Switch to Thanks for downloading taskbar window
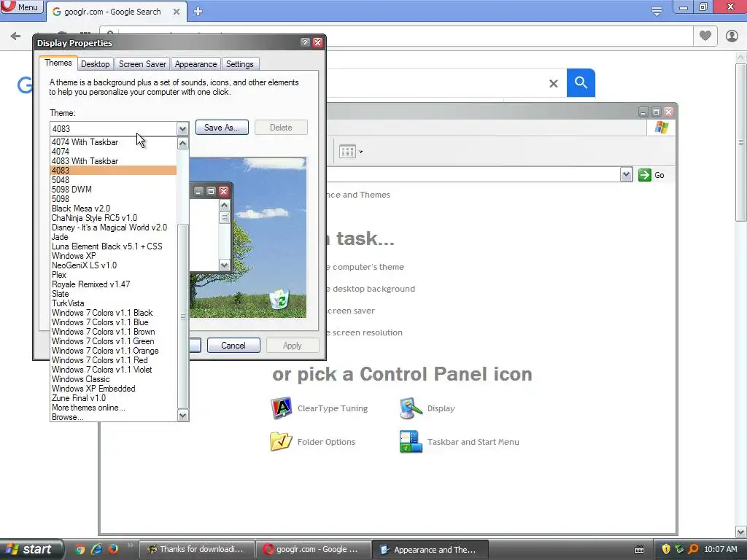 (196, 550)
